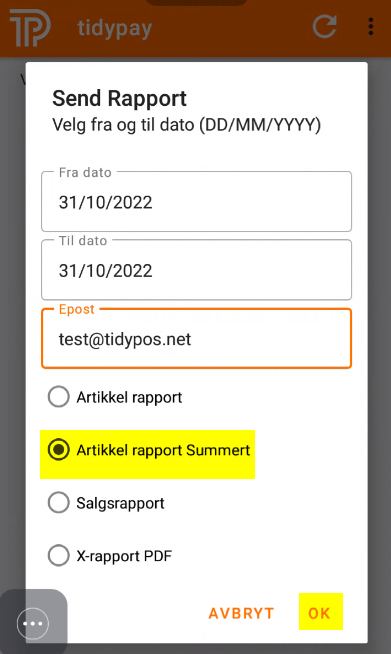Pick the X-rapport PDF option

(x=110, y=556)
